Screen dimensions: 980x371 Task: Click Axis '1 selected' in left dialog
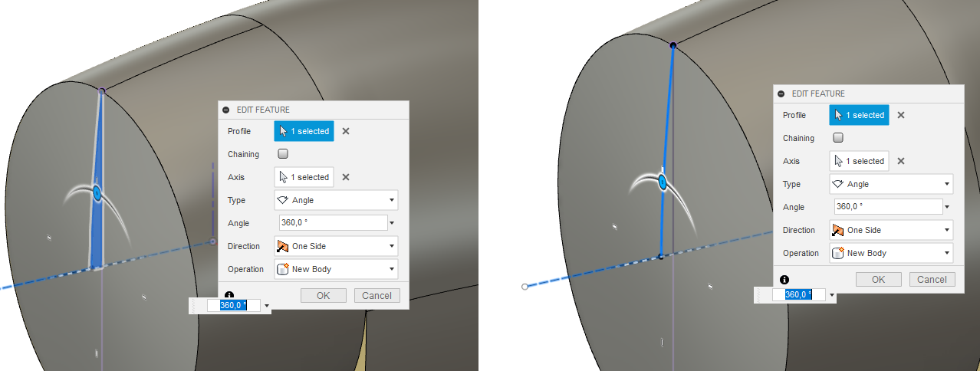304,177
